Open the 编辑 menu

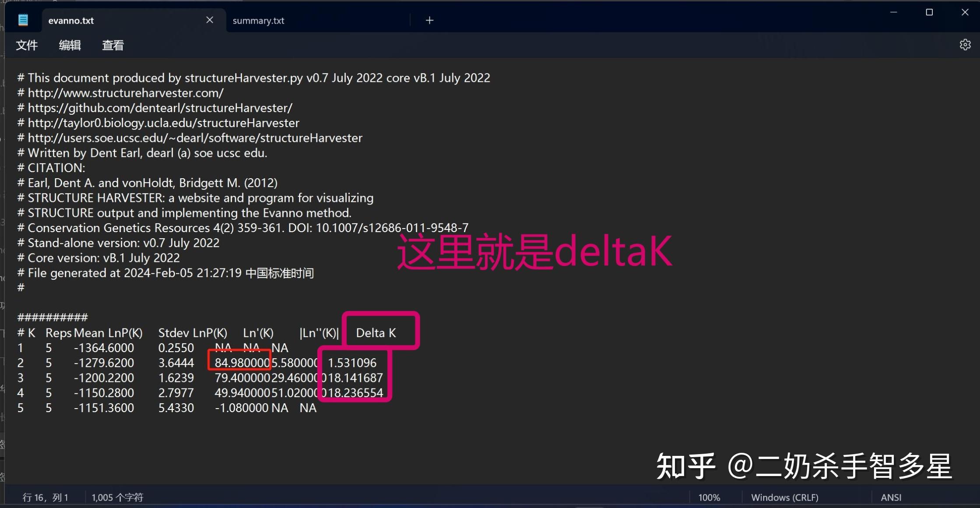click(x=70, y=45)
